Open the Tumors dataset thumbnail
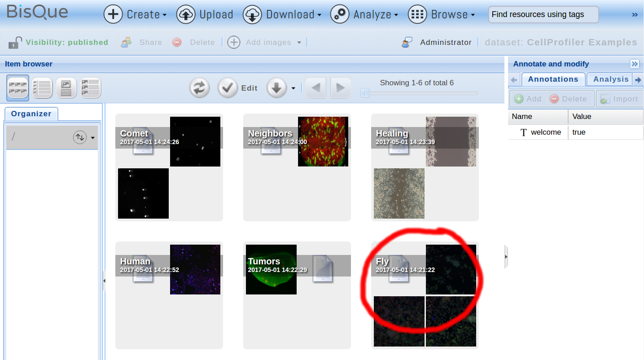Image resolution: width=644 pixels, height=360 pixels. 271,270
